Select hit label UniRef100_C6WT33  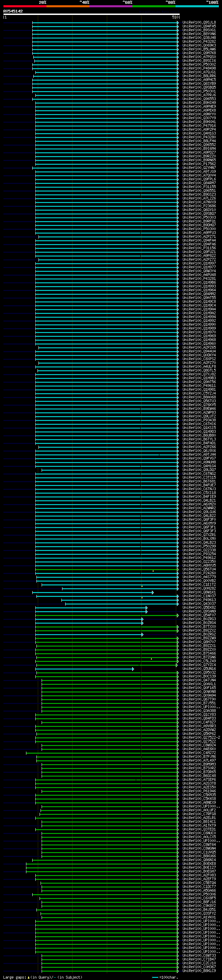pos(199,956)
